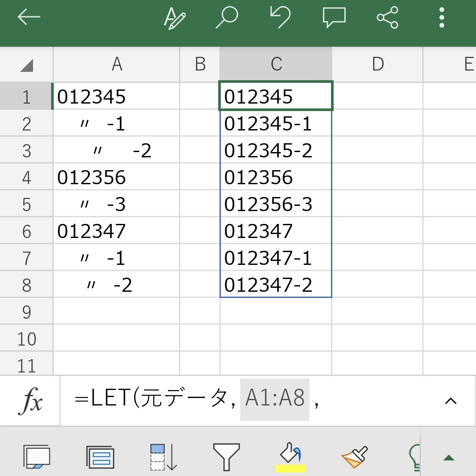Tap the back arrow to exit workbook
This screenshot has height=476, width=476.
[x=29, y=18]
